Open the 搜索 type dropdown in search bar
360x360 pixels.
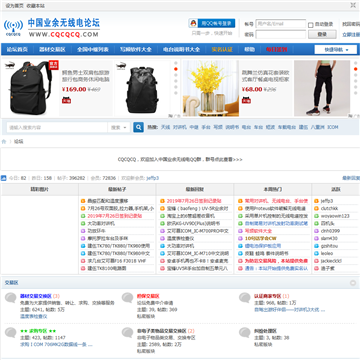(119, 127)
